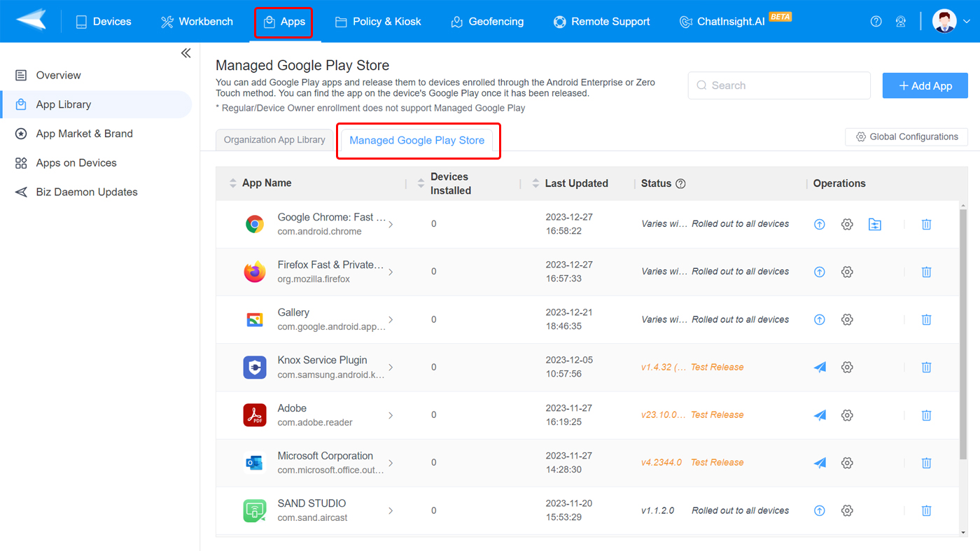This screenshot has width=980, height=551.
Task: Open settings gear for Knox Service Plugin
Action: coord(847,367)
